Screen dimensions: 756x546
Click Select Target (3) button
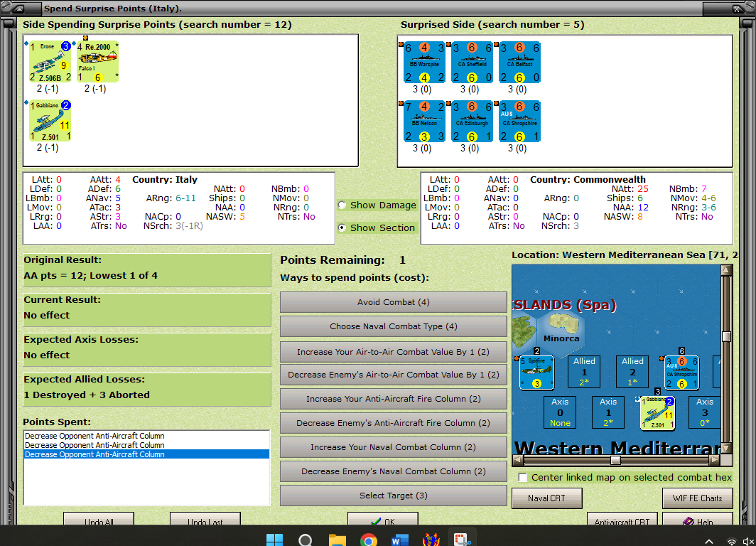point(394,496)
